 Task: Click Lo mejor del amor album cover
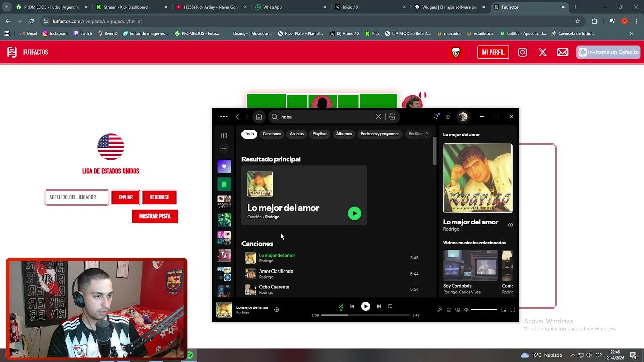[x=477, y=178]
